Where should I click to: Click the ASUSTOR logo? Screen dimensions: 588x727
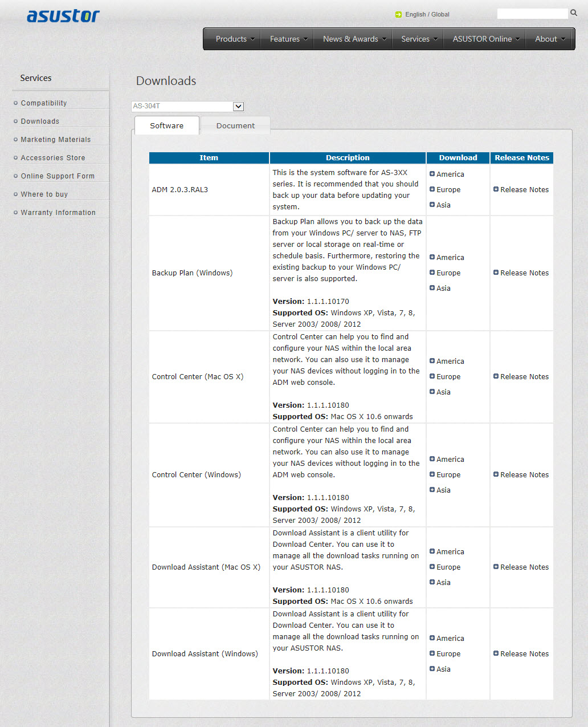[x=63, y=16]
